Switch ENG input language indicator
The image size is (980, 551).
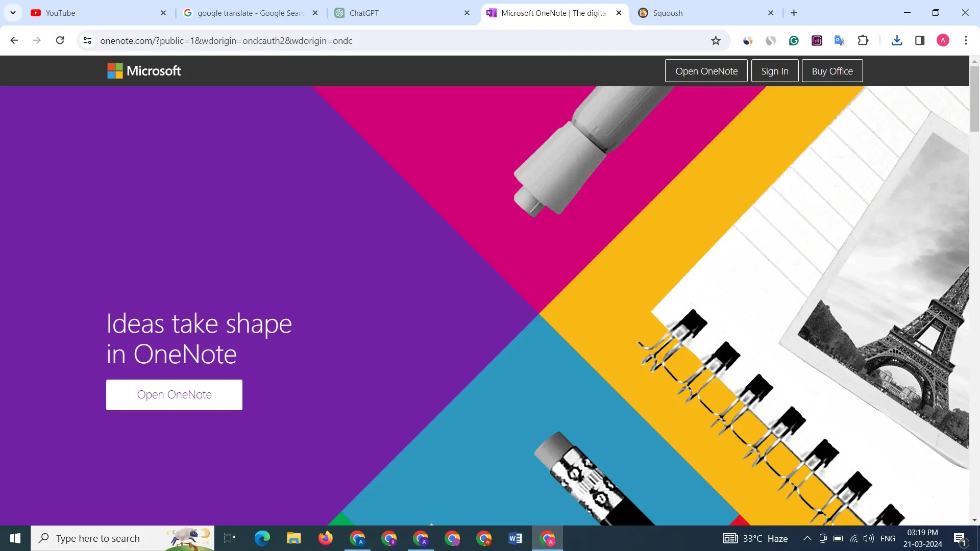888,538
